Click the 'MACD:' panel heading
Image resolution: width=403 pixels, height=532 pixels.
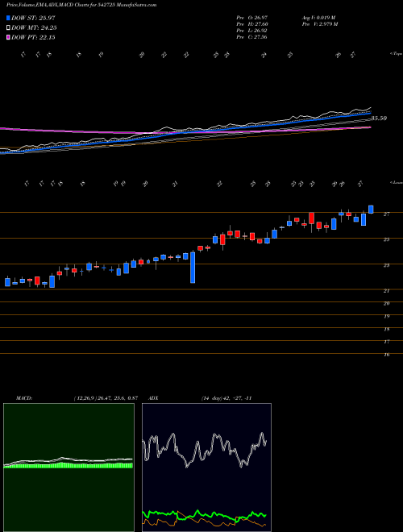click(x=24, y=398)
